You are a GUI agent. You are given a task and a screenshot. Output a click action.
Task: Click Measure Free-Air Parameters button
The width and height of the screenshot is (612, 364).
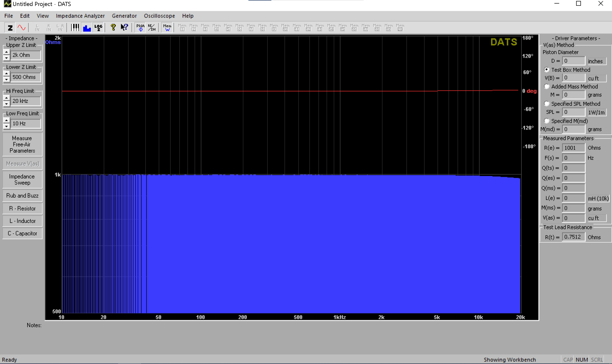[x=22, y=144]
